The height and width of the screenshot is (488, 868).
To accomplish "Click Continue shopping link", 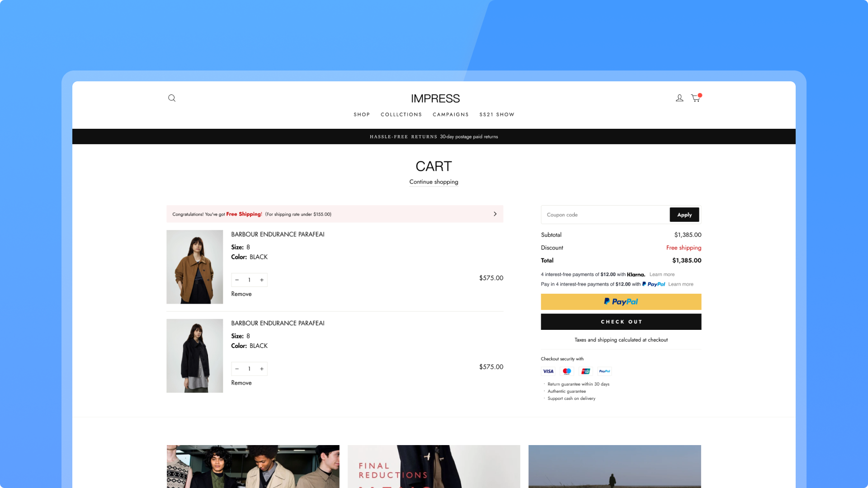I will pos(434,182).
